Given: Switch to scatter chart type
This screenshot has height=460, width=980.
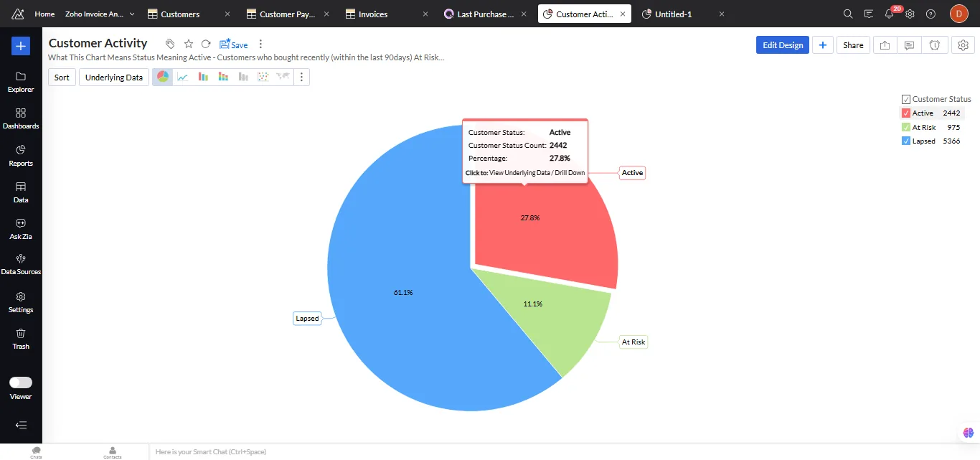Looking at the screenshot, I should (263, 77).
